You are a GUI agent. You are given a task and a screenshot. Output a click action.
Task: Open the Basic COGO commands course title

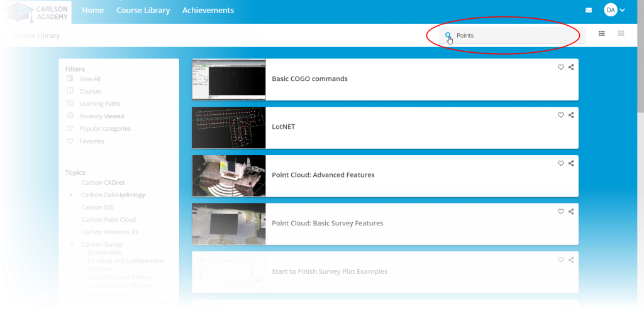pos(309,79)
